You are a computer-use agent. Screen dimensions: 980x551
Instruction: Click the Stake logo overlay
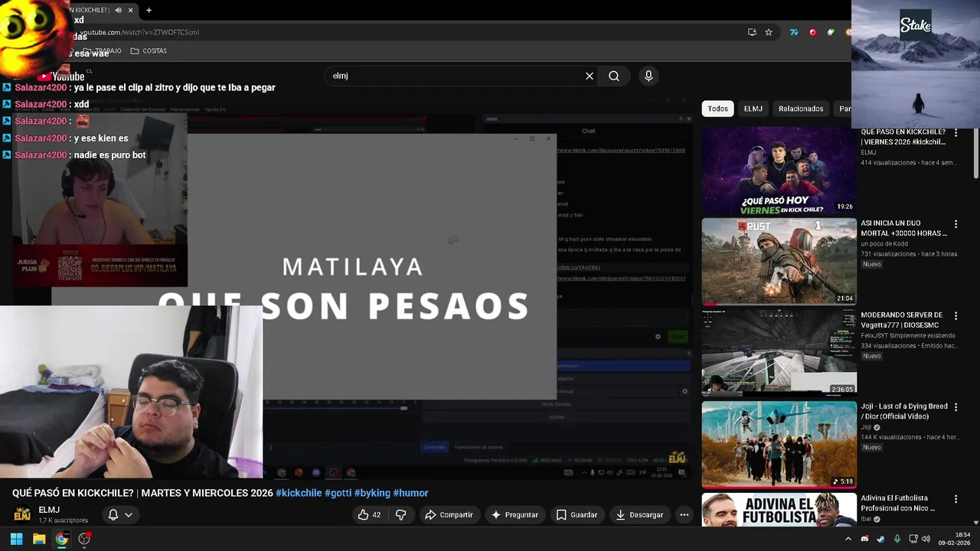point(916,25)
